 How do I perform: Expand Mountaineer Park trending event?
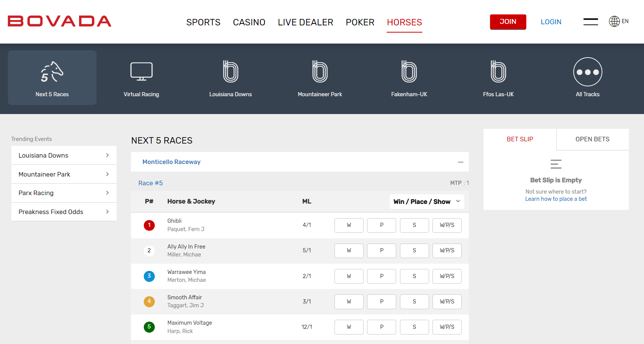64,174
